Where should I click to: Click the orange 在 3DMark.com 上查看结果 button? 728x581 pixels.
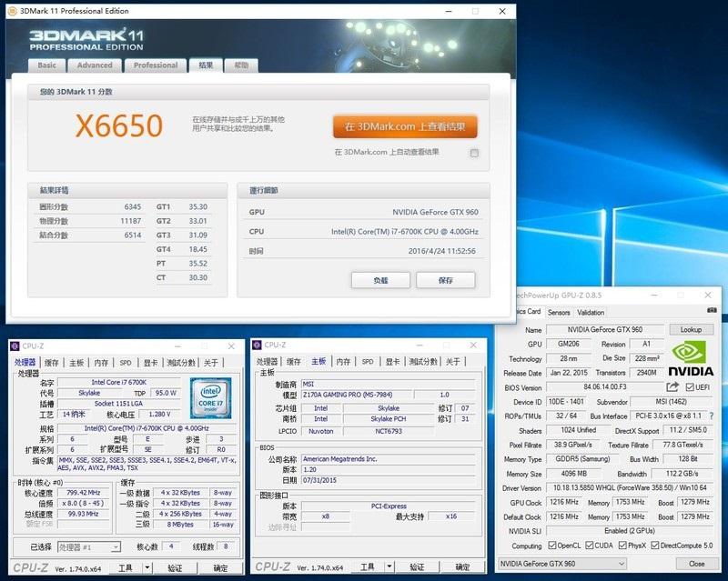point(405,126)
